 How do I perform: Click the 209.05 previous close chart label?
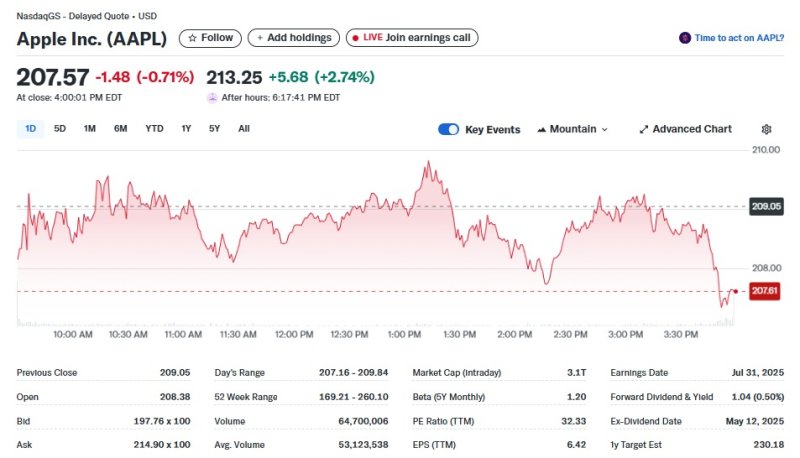[x=766, y=207]
